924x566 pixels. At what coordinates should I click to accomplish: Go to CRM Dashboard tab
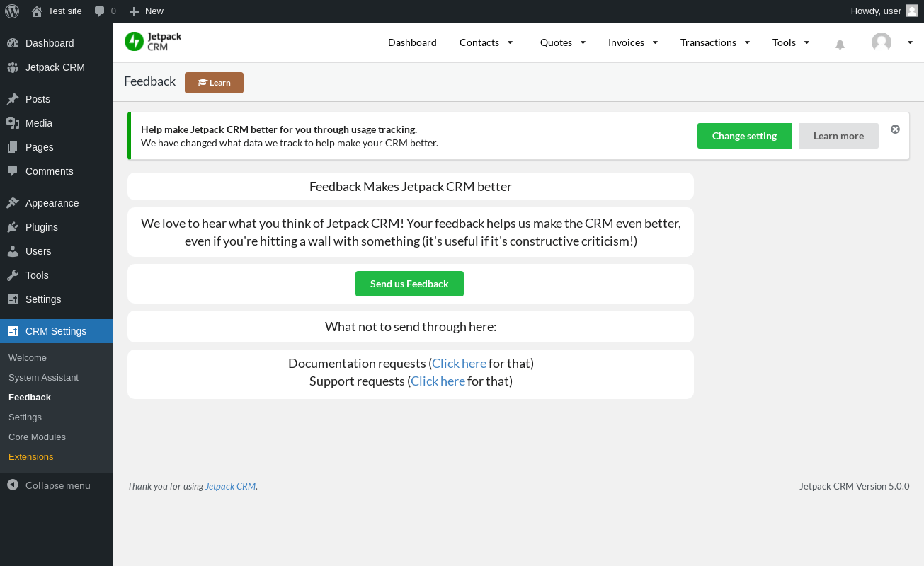pyautogui.click(x=412, y=42)
